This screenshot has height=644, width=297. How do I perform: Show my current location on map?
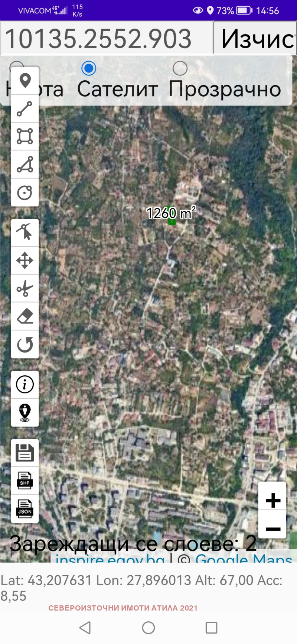pyautogui.click(x=25, y=412)
